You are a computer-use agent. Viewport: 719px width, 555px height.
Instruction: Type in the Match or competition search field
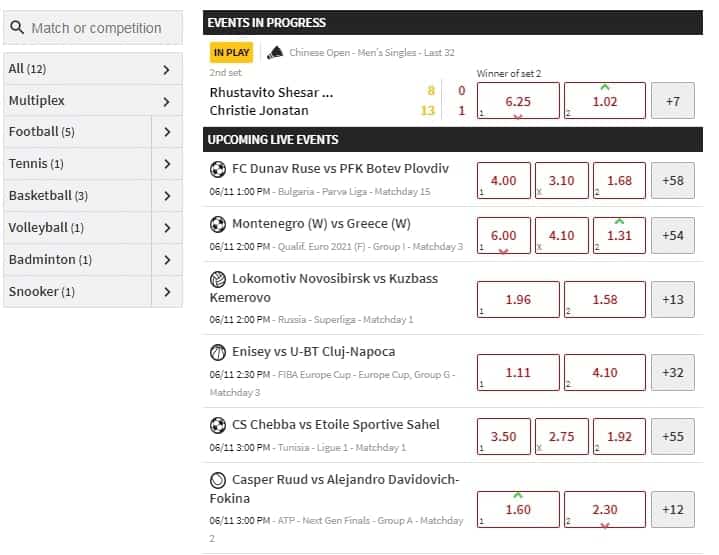coord(100,28)
